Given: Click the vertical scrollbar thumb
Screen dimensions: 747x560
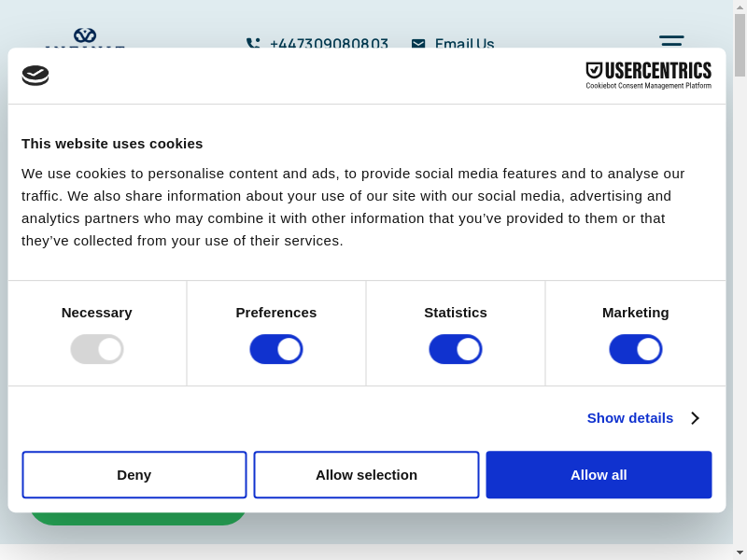Looking at the screenshot, I should pyautogui.click(x=740, y=45).
